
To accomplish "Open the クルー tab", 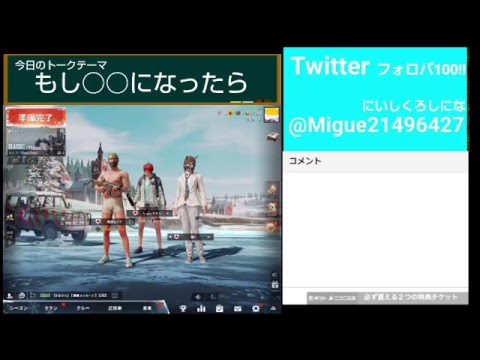I will click(x=83, y=308).
